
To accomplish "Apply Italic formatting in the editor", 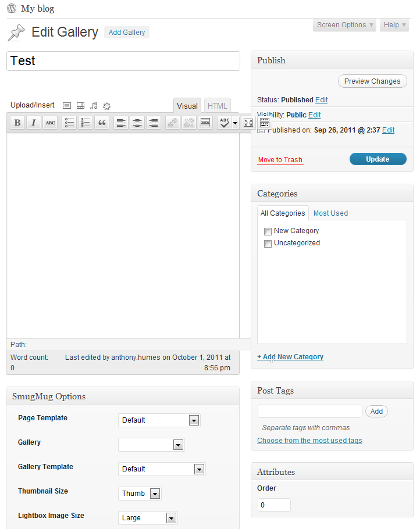I will [x=34, y=123].
